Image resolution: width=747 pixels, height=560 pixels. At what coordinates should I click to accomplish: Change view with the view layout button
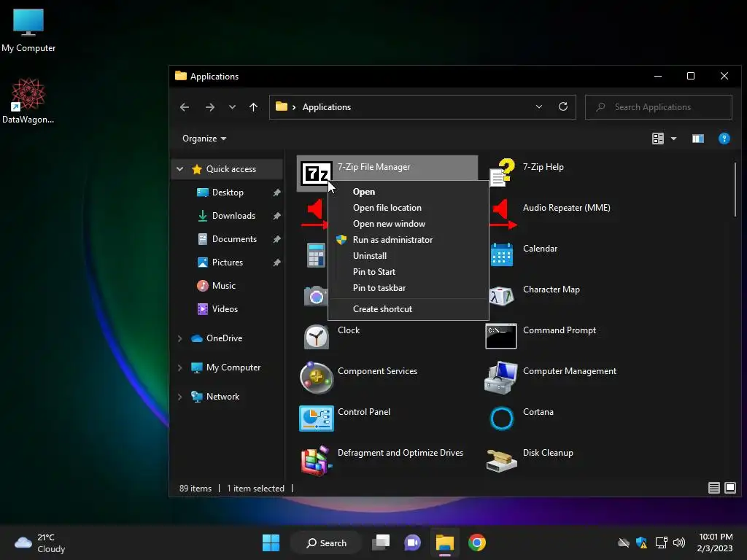click(658, 139)
